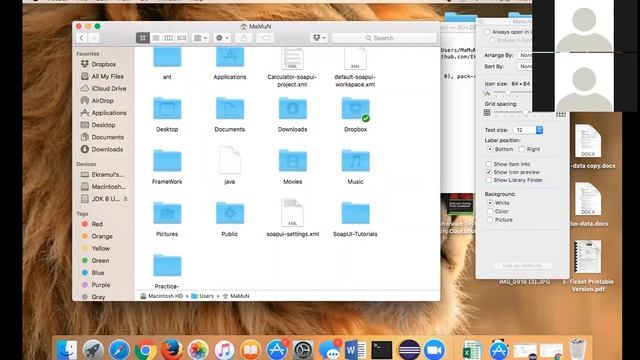Choose White background radio button
This screenshot has height=360, width=640.
coord(490,203)
